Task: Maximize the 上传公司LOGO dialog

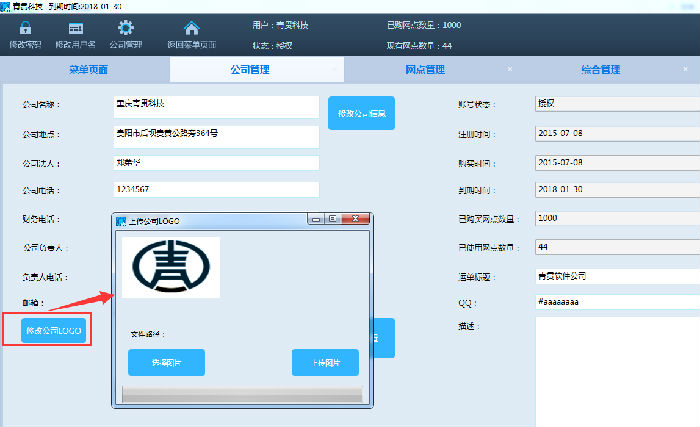Action: pos(333,218)
